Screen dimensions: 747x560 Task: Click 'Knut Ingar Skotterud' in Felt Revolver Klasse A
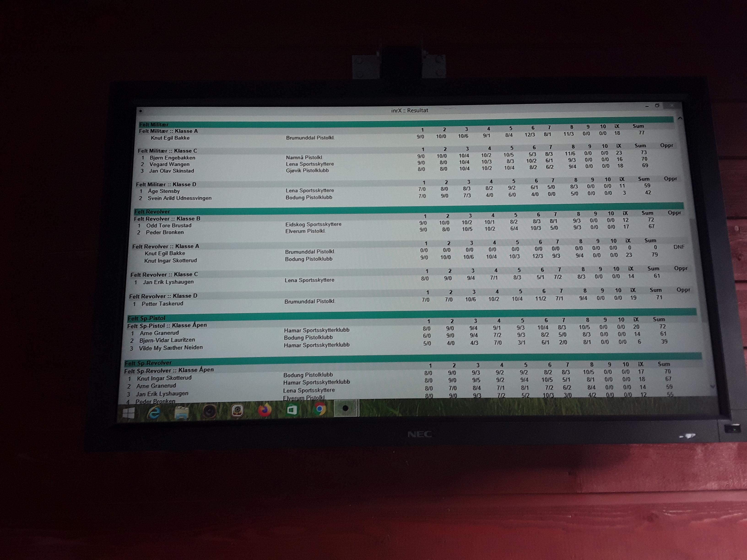170,261
